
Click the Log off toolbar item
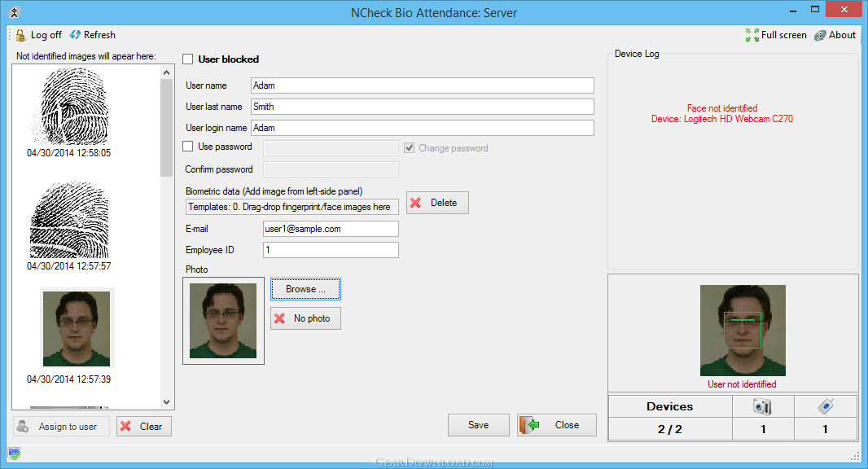click(39, 35)
